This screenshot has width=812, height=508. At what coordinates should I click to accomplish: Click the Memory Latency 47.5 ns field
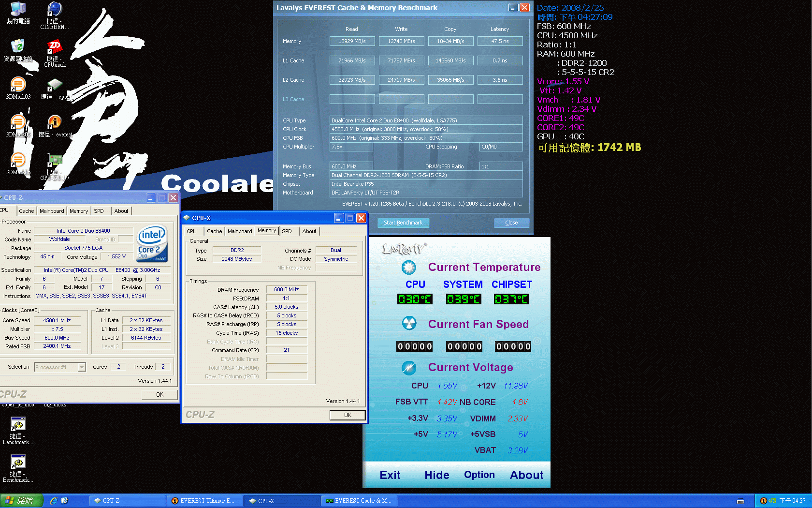click(500, 41)
